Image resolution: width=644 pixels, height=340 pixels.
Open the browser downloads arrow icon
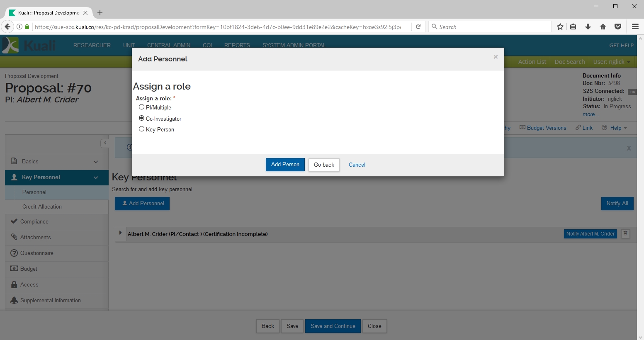pos(588,27)
